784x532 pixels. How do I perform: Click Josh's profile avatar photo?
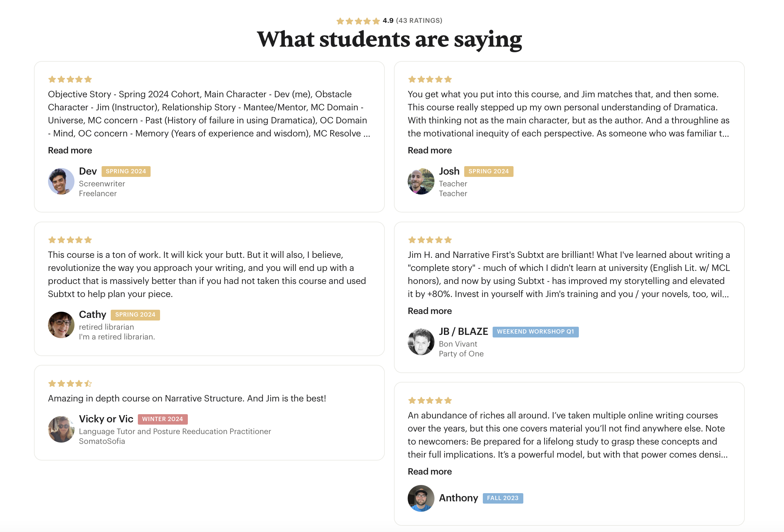tap(421, 181)
